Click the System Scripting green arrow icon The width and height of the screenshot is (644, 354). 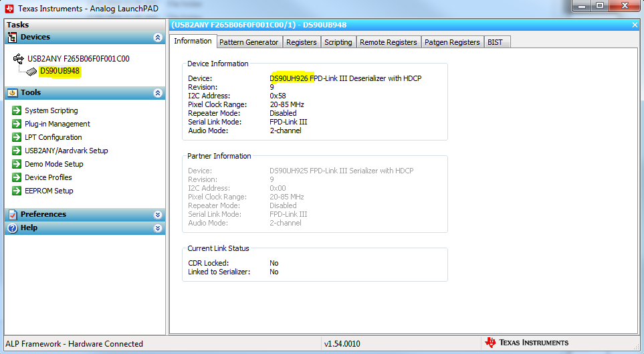(17, 110)
